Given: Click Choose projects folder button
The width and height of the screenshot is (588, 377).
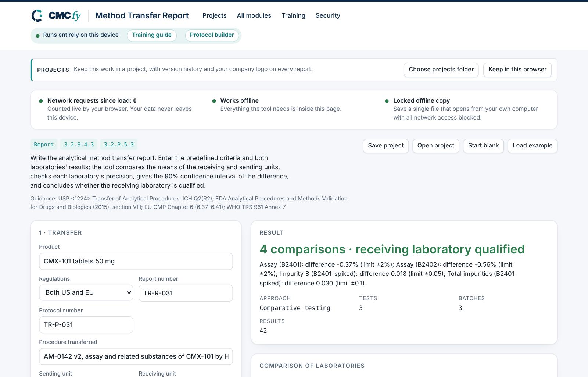Looking at the screenshot, I should [x=441, y=70].
